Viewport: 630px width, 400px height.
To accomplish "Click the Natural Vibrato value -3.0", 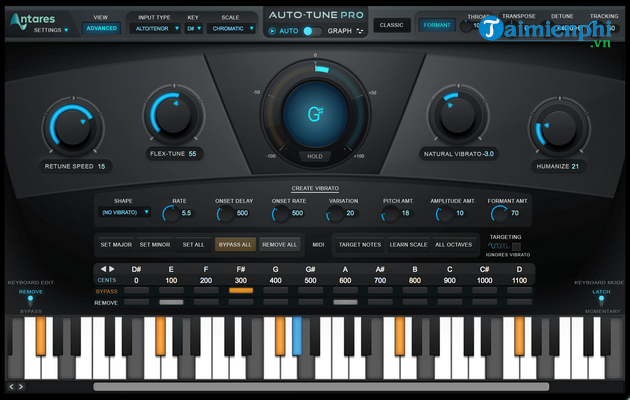I will pos(488,154).
